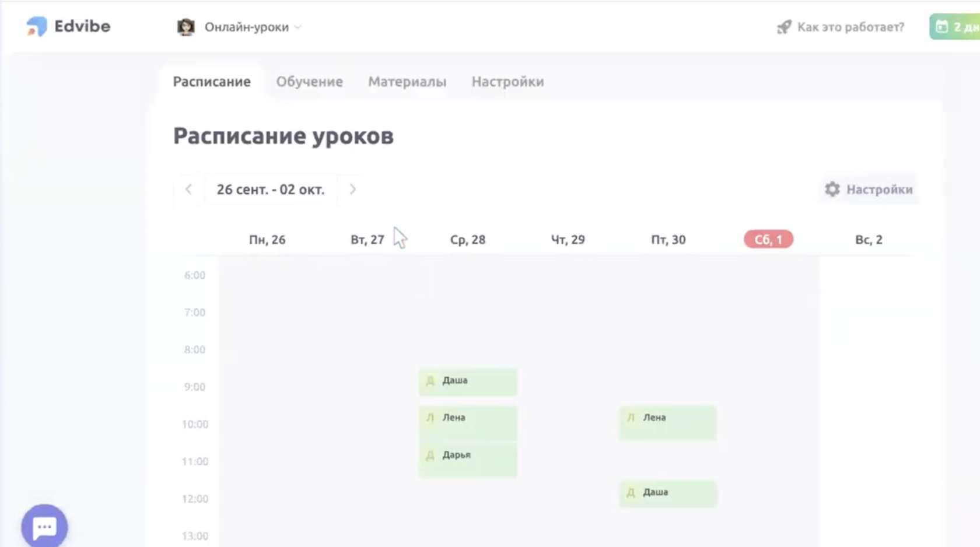Open the chat support bubble

point(44,526)
